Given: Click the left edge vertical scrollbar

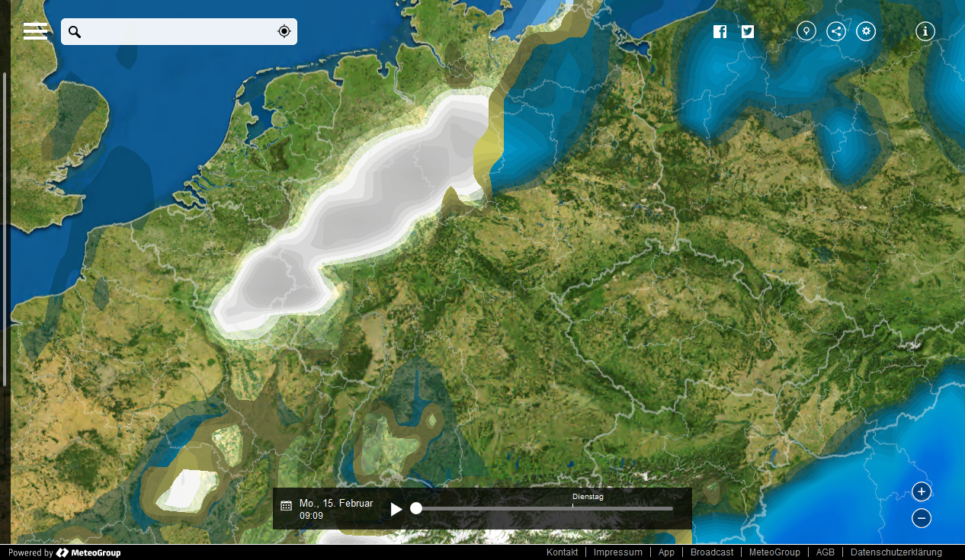Looking at the screenshot, I should click(5, 229).
